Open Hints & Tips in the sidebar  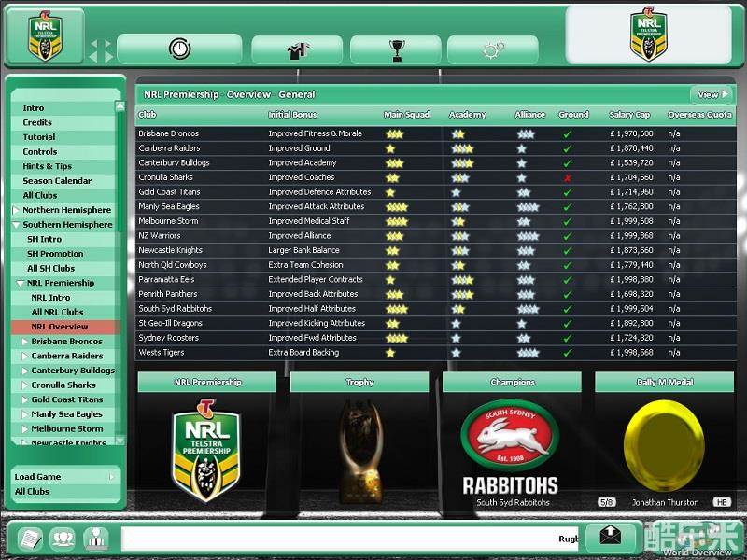click(x=47, y=166)
